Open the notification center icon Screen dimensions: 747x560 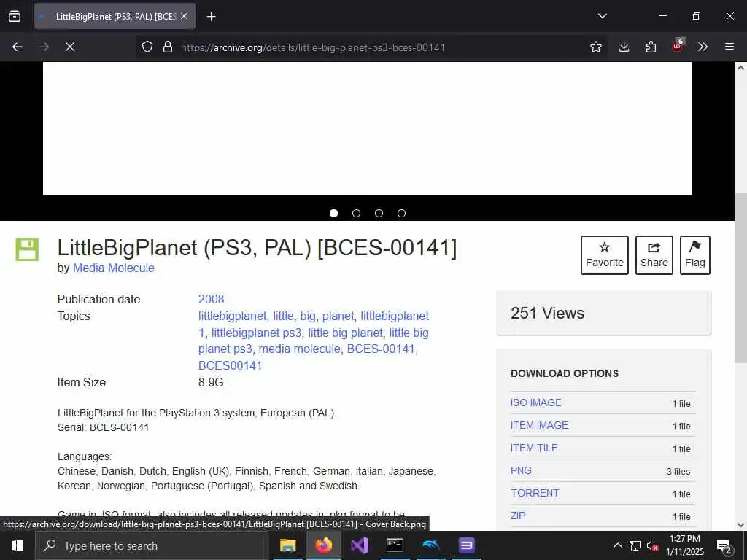724,545
